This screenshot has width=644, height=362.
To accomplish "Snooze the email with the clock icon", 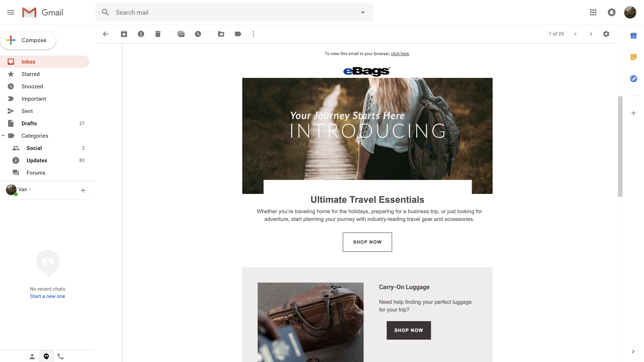I will (198, 34).
